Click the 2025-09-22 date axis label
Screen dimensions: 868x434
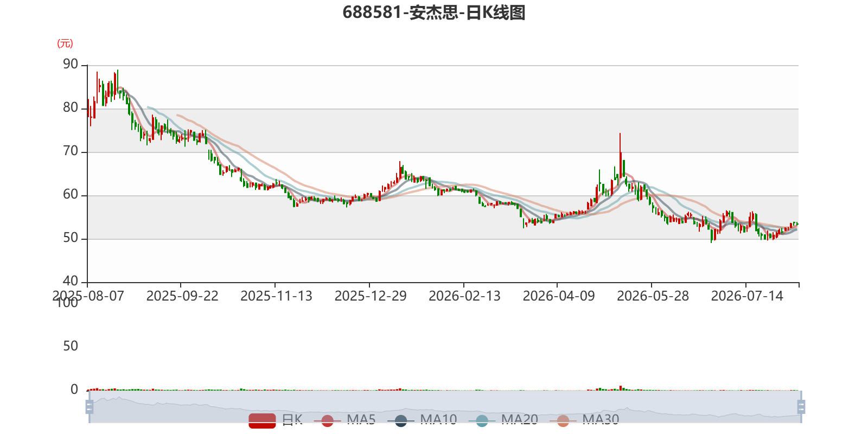(182, 296)
